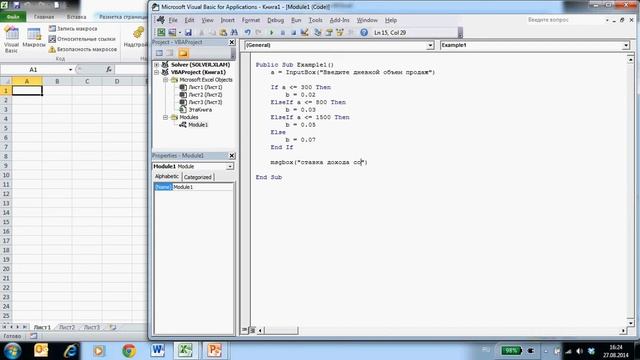Collapse the Microsoft Excel Objects folder

[165, 80]
